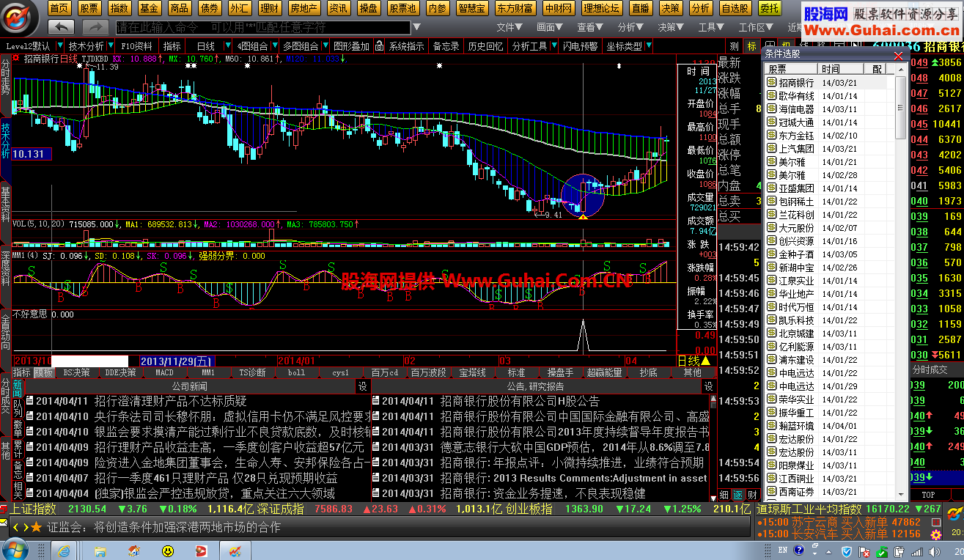This screenshot has height=560, width=964.
Task: Toggle the 细 detail view button
Action: pos(724,495)
